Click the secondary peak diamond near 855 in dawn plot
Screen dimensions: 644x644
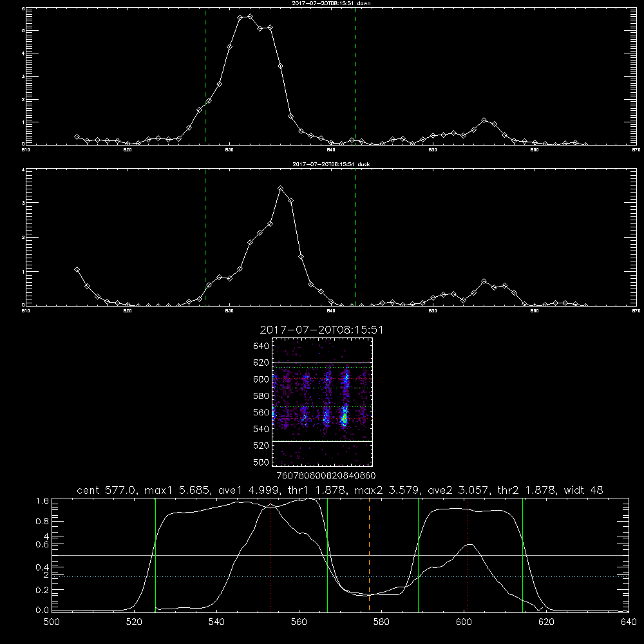pos(484,120)
